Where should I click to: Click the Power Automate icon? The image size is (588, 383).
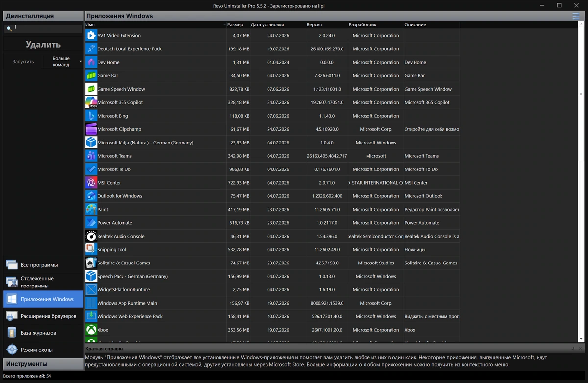pos(91,223)
